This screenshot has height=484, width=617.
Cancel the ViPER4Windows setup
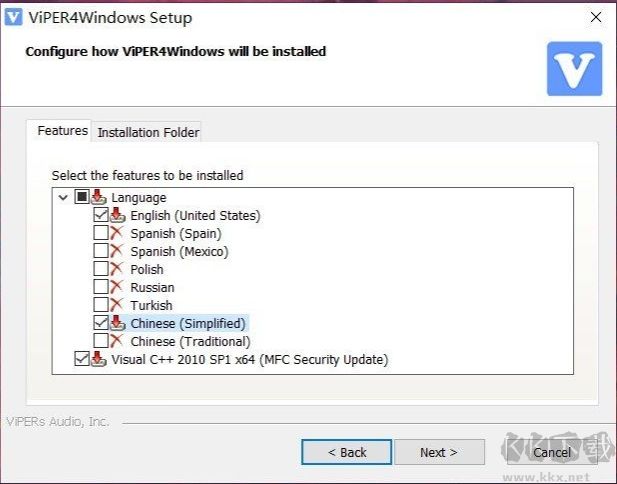(551, 452)
